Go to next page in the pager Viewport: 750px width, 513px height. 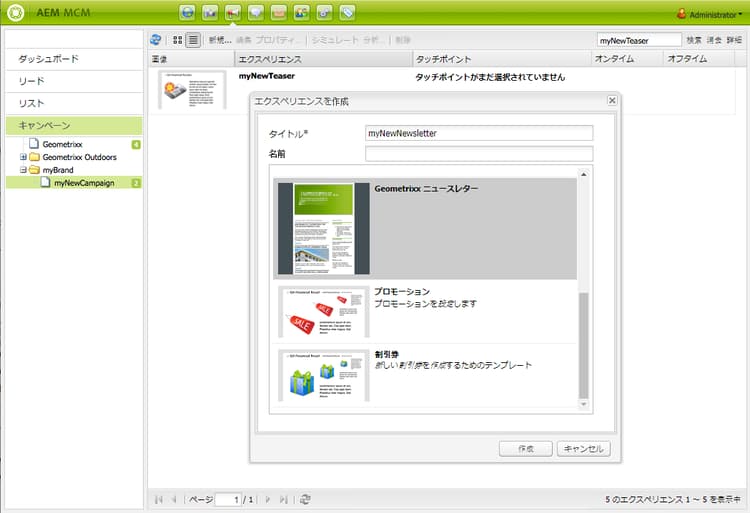click(x=267, y=500)
